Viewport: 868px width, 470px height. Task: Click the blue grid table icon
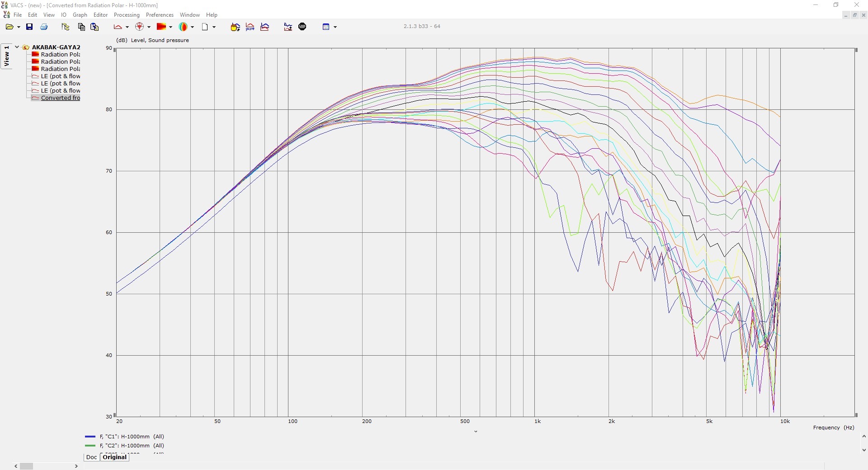point(326,27)
